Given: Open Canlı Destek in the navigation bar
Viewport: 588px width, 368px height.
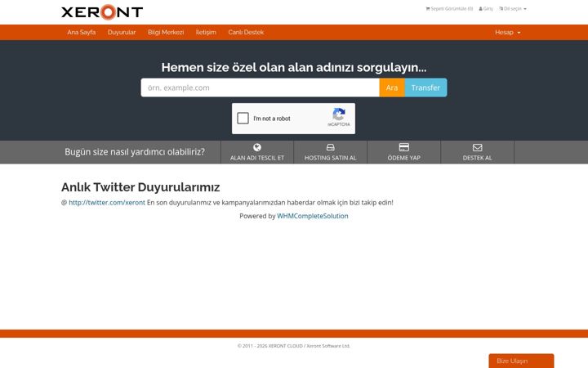Looking at the screenshot, I should (x=246, y=32).
